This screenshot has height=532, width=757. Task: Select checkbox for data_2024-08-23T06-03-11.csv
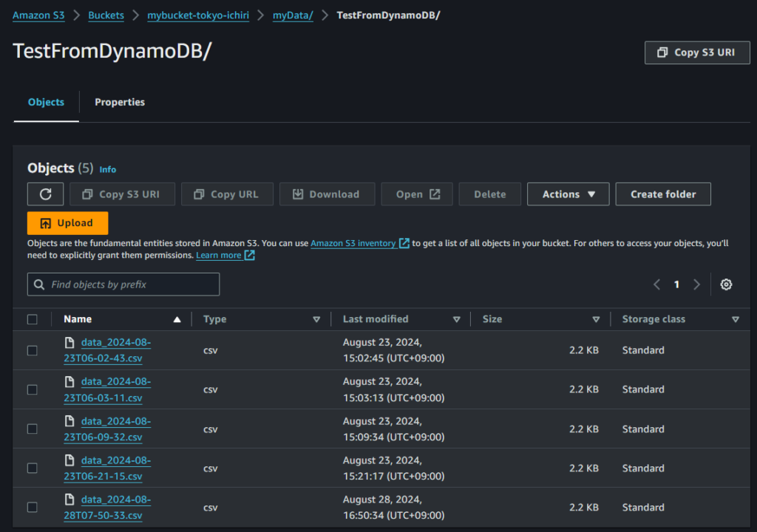(x=33, y=389)
